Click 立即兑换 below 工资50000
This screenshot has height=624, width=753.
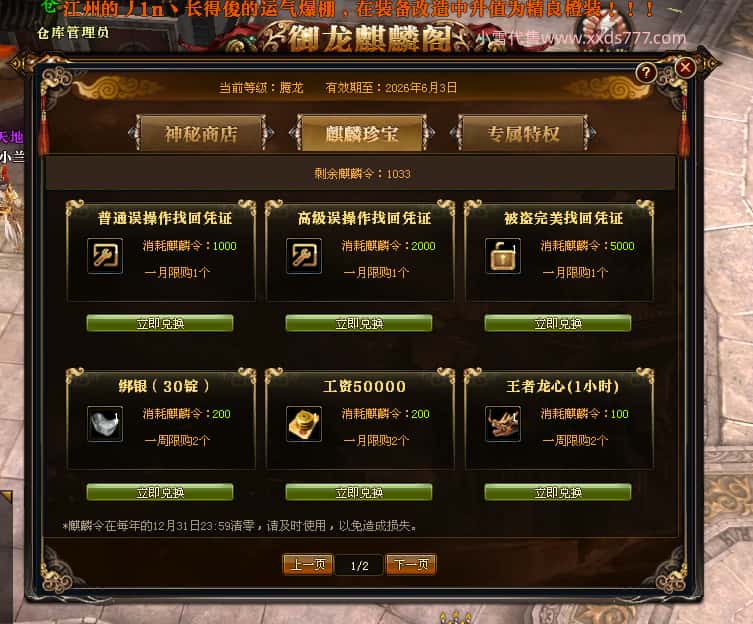[359, 492]
